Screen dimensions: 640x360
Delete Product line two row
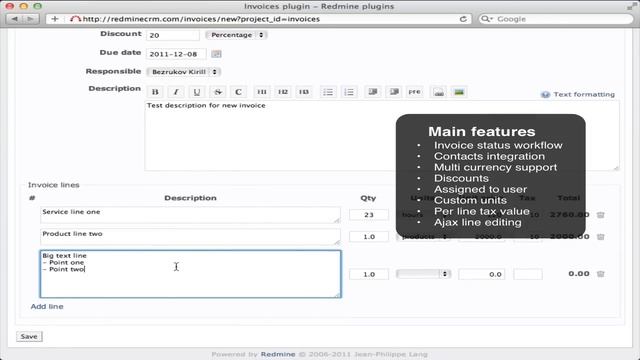point(600,237)
